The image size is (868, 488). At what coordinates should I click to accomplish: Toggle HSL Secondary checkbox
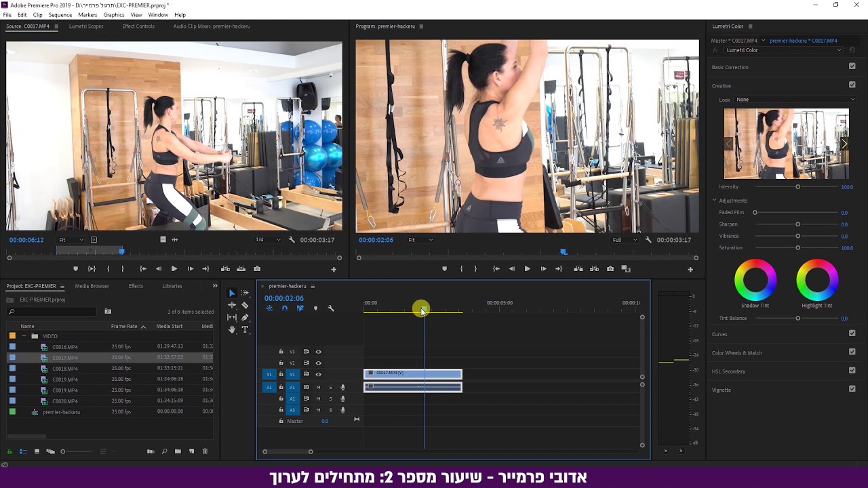click(x=852, y=370)
